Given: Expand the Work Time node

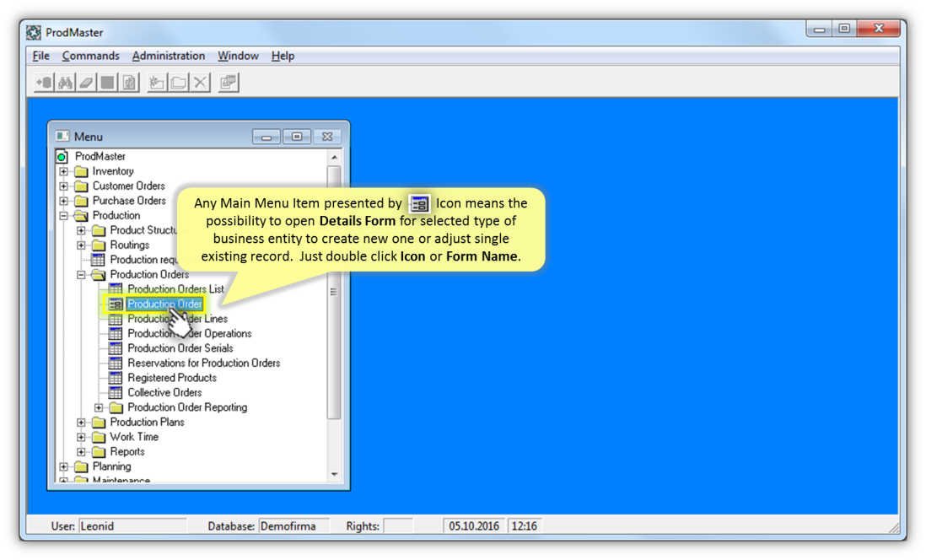Looking at the screenshot, I should coord(82,437).
